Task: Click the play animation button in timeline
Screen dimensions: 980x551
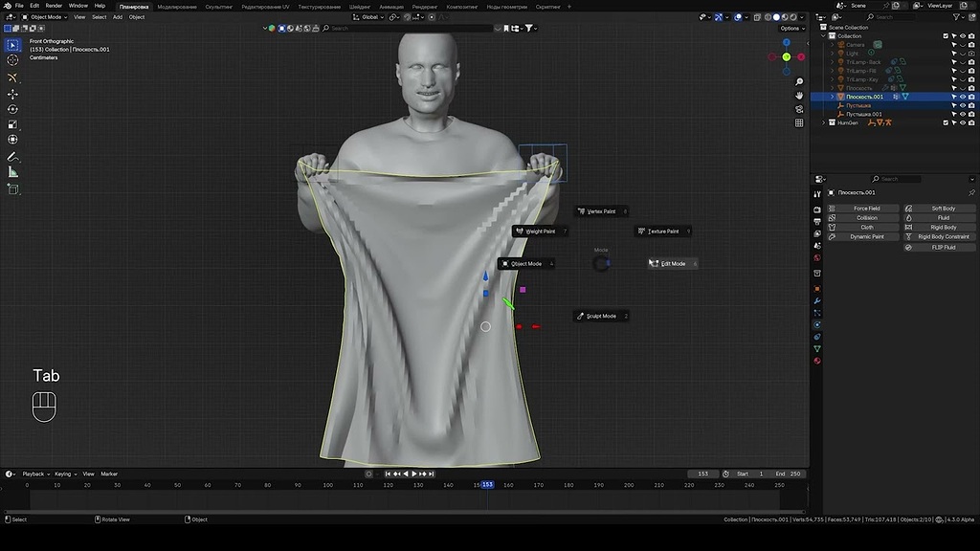Action: click(x=413, y=474)
